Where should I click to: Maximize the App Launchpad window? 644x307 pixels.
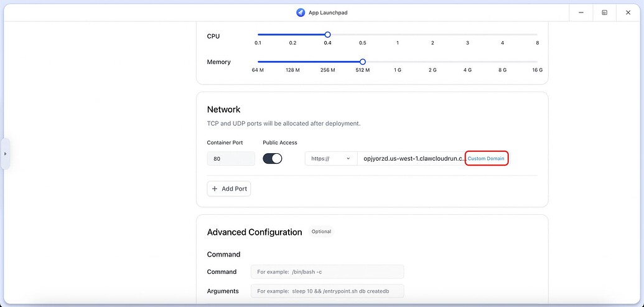click(605, 12)
